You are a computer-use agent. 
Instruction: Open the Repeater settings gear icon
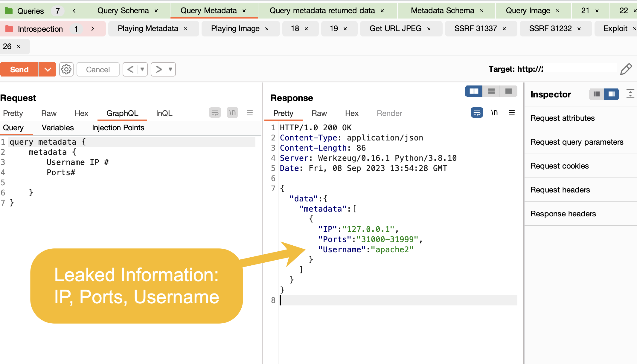tap(66, 69)
